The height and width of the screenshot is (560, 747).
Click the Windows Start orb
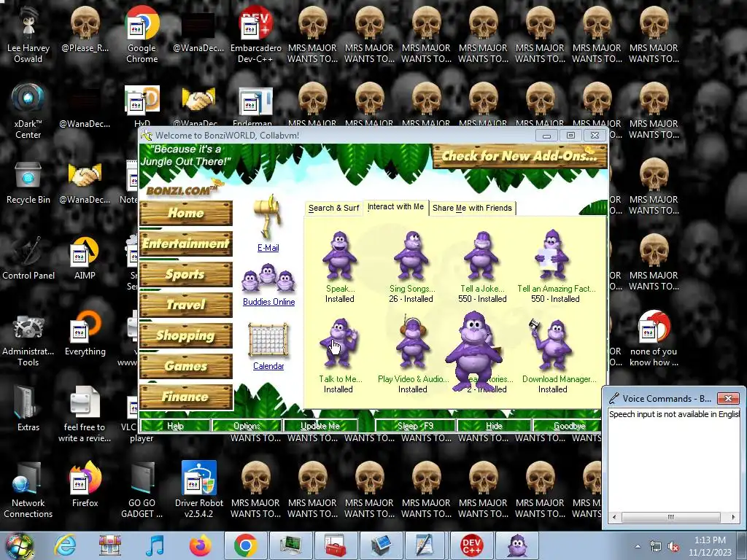point(18,545)
